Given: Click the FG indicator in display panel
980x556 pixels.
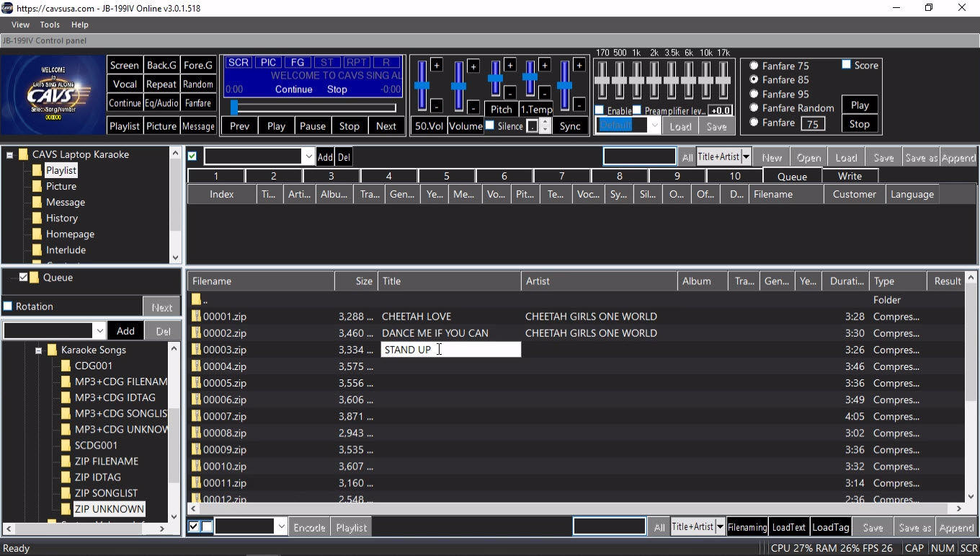Looking at the screenshot, I should [297, 63].
